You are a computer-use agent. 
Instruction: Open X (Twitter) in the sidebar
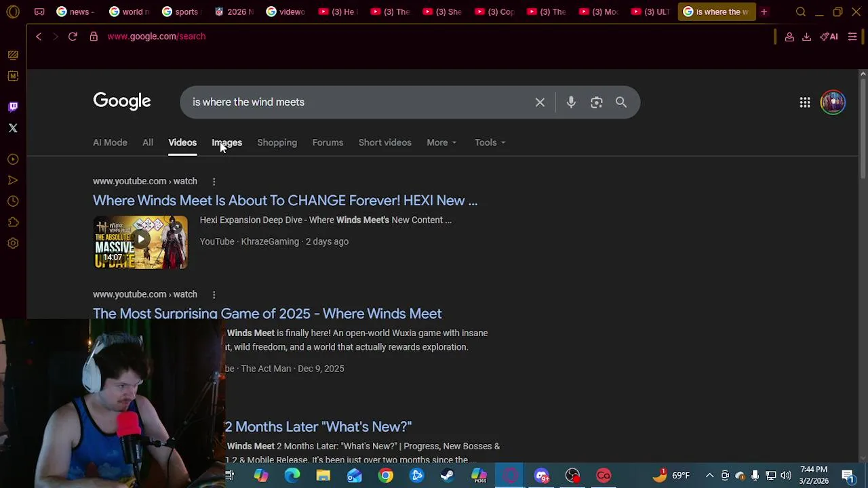click(x=13, y=128)
